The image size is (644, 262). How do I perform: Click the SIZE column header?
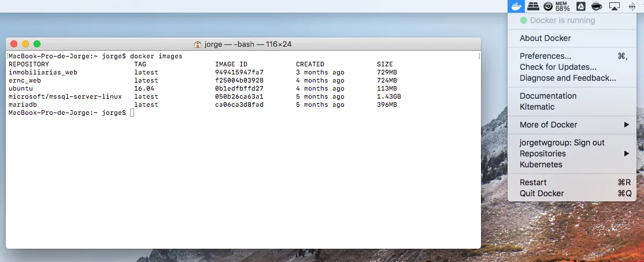tap(385, 65)
